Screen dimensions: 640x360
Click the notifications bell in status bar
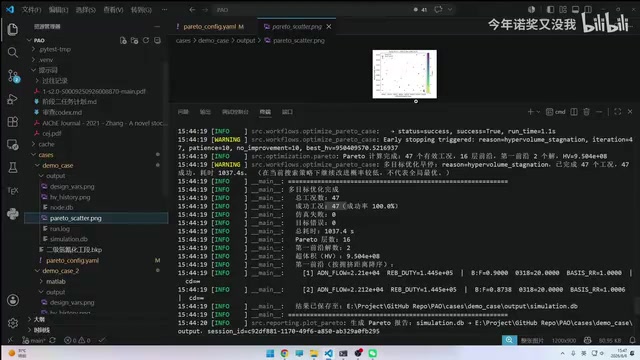point(632,340)
